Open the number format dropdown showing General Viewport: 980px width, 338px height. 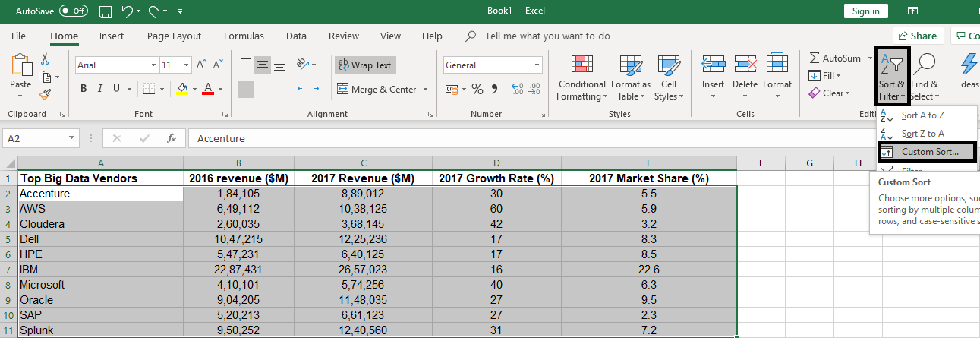click(537, 65)
